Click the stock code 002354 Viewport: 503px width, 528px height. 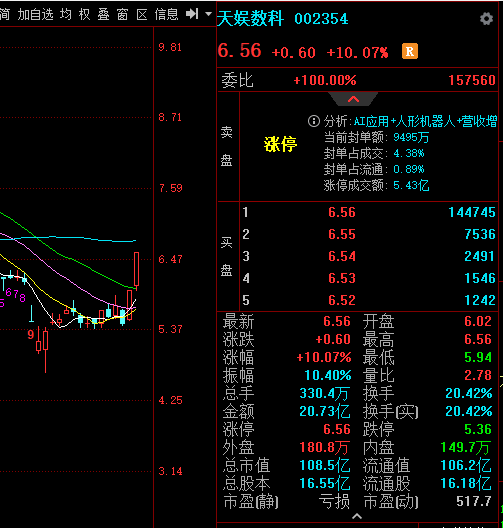321,19
